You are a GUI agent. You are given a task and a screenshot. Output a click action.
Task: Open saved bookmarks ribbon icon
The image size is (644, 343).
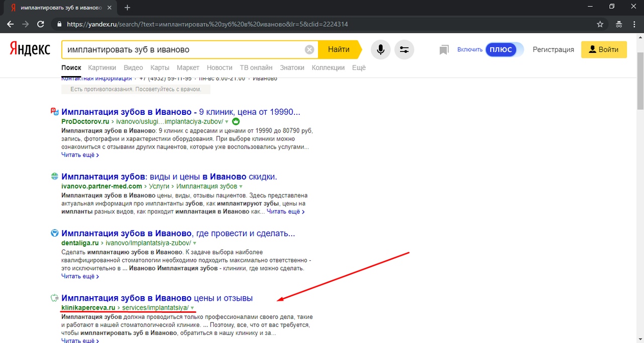coord(444,50)
